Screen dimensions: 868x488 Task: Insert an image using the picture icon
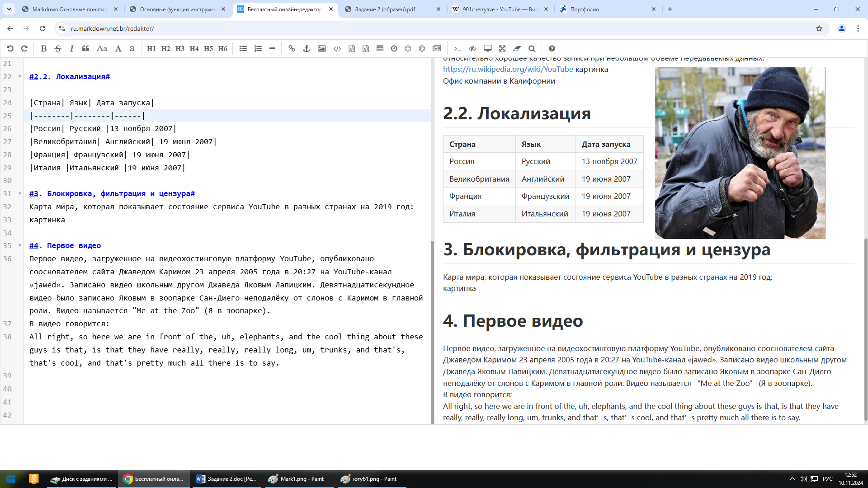click(x=322, y=48)
